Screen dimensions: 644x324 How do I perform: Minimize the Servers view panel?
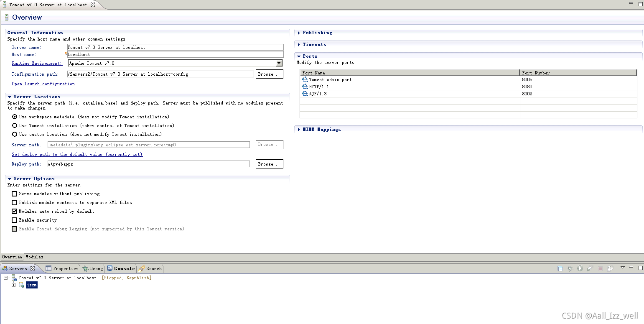tap(631, 267)
